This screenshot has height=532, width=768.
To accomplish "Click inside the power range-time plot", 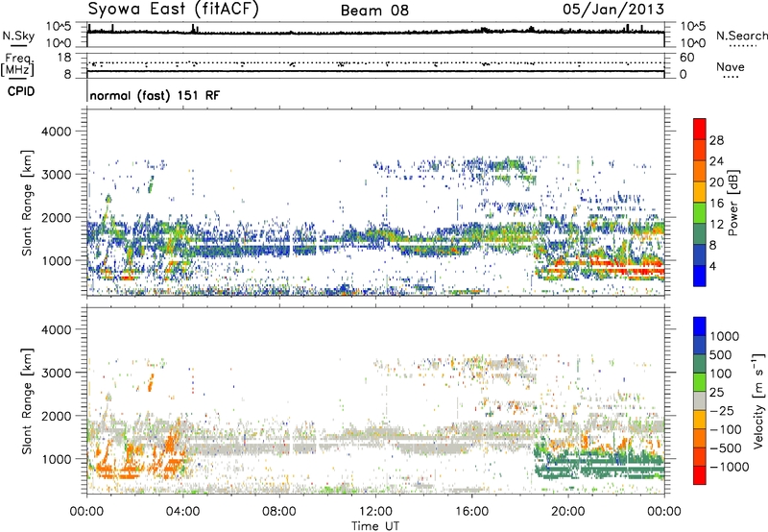I will tap(375, 203).
